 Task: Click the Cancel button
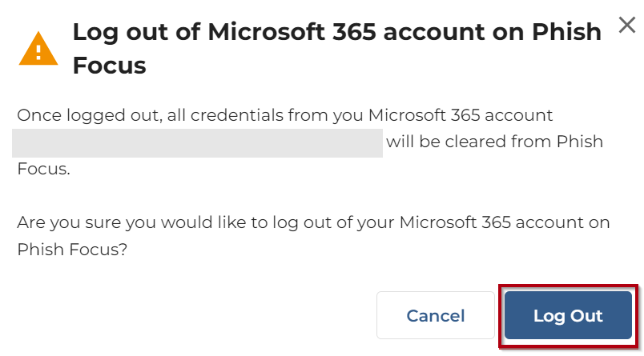click(x=435, y=315)
